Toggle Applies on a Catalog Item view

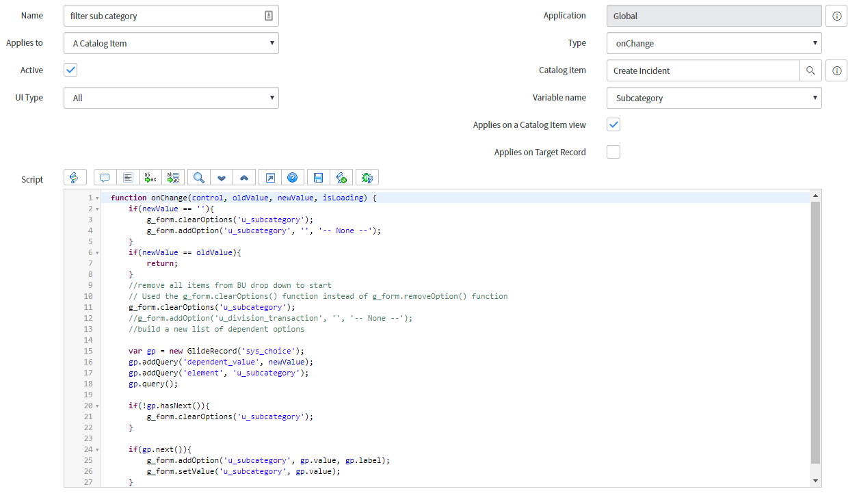(613, 124)
